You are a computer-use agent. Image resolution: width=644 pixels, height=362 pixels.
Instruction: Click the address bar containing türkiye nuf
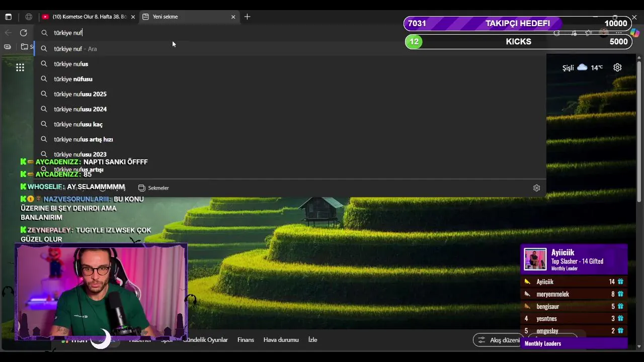coord(289,33)
